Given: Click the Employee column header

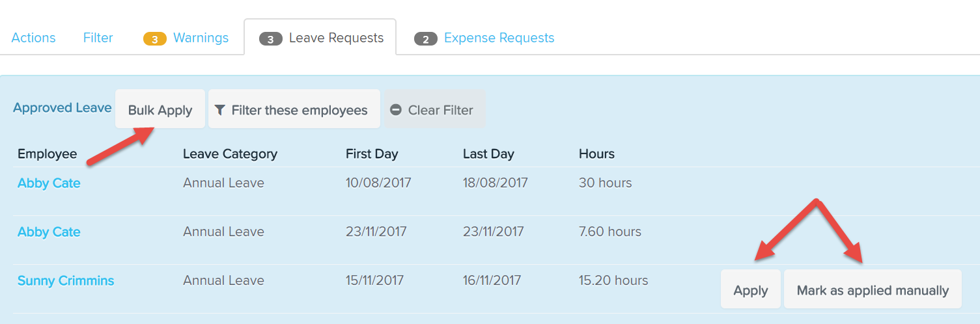Looking at the screenshot, I should (x=48, y=154).
